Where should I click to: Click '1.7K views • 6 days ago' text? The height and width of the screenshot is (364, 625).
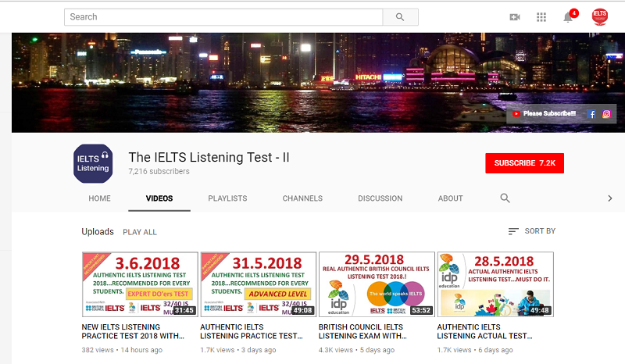tap(475, 350)
